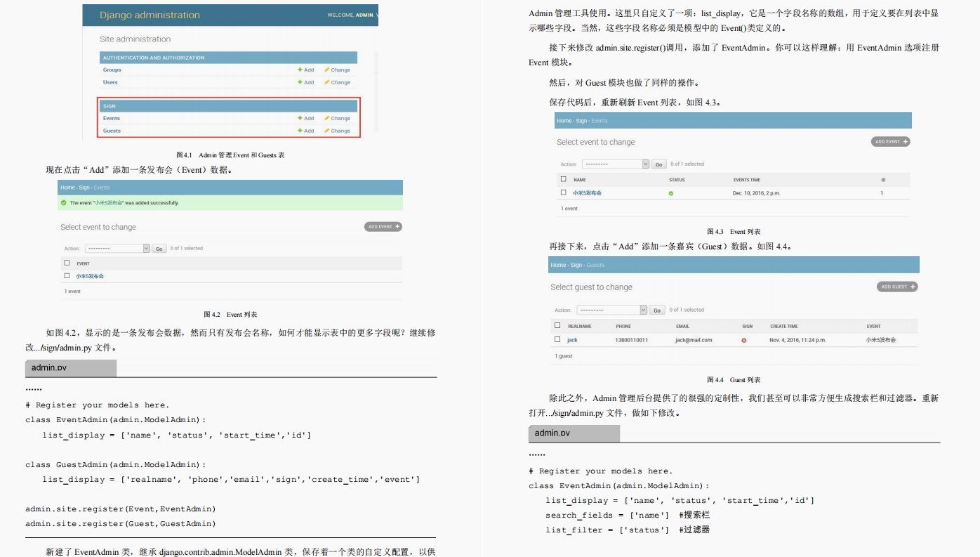Click the Home breadcrumb in Figure 4.2
Screen dimensions: 980x557
click(67, 188)
